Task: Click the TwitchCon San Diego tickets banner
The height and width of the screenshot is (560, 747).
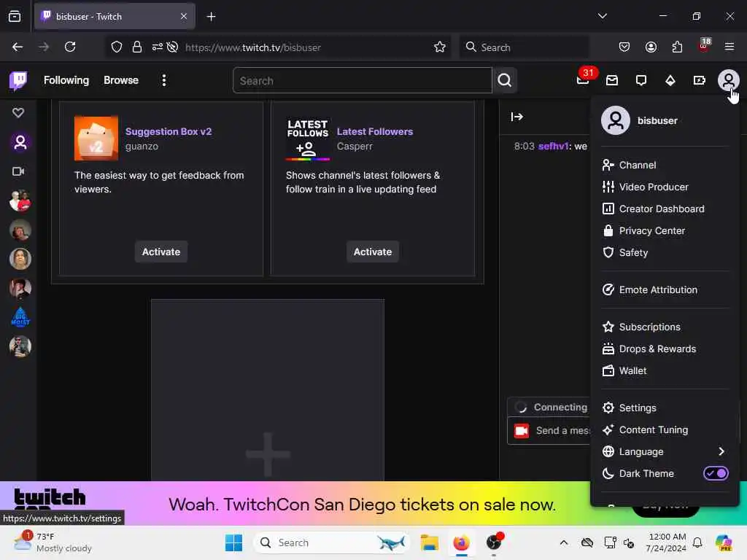Action: (x=362, y=504)
